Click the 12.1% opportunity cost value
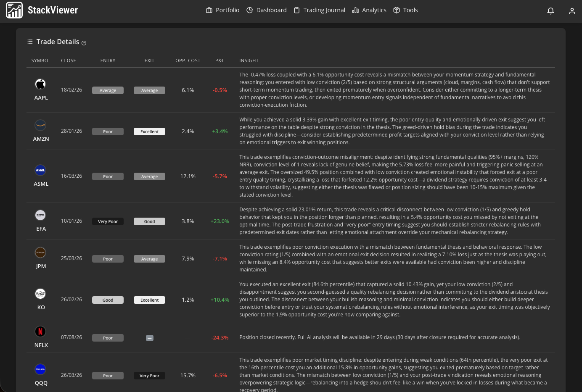Image resolution: width=582 pixels, height=392 pixels. (x=188, y=176)
